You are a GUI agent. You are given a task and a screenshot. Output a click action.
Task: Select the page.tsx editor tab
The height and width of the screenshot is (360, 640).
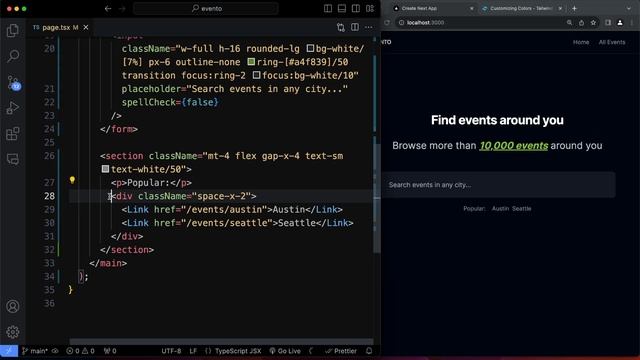[x=60, y=27]
